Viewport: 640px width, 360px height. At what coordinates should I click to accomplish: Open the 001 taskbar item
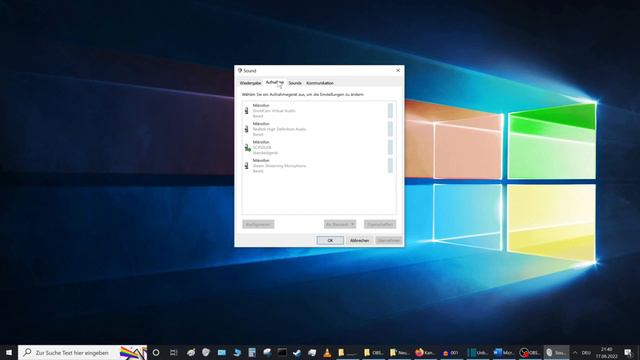[451, 352]
